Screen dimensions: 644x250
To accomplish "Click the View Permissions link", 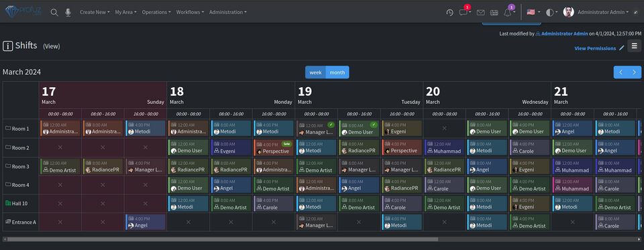I will pyautogui.click(x=595, y=48).
